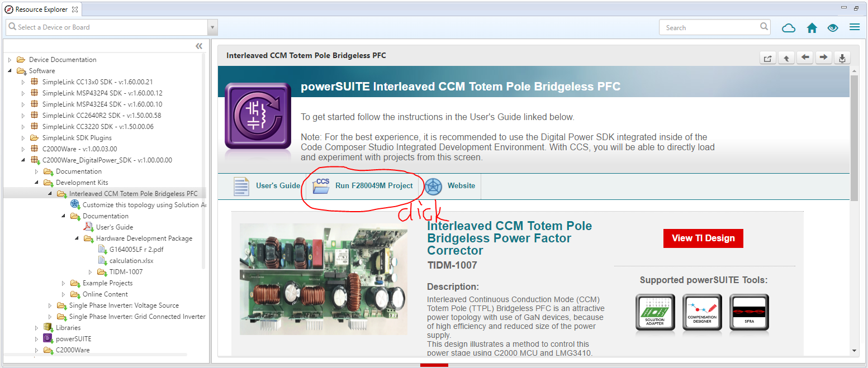Open the cloud sync icon in the toolbar
The image size is (868, 368).
pos(789,27)
